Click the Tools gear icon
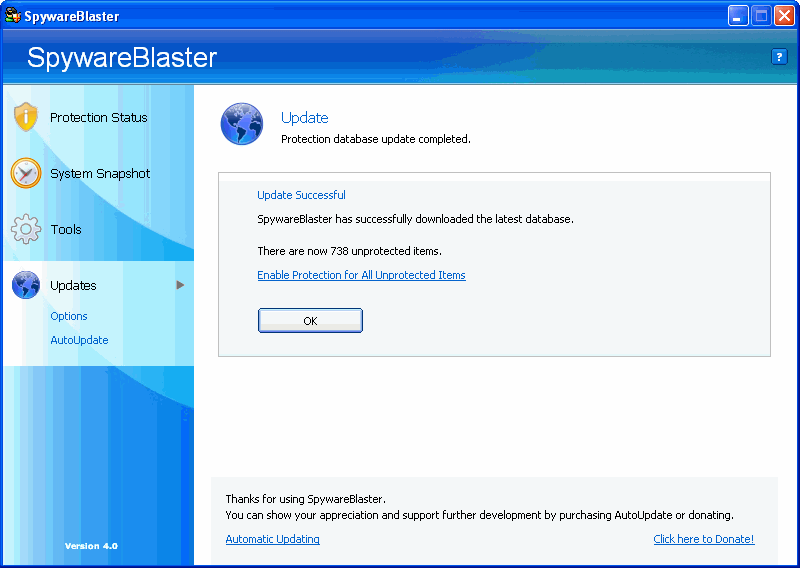 (x=26, y=229)
